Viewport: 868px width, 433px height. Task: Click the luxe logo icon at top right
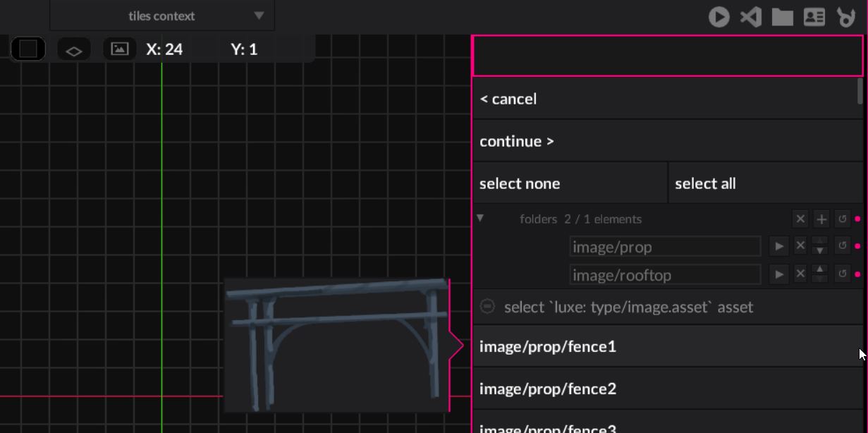point(845,17)
